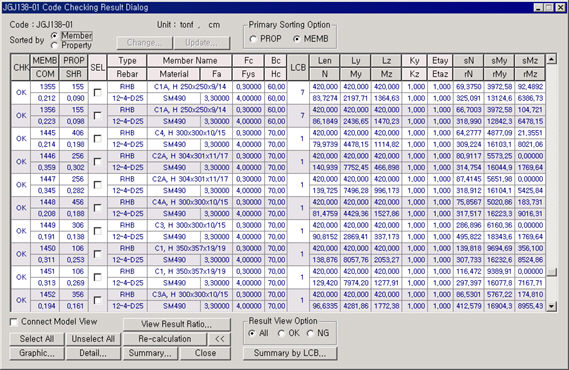This screenshot has height=370, width=569.
Task: Click member number cell 1446
Action: tap(45, 156)
